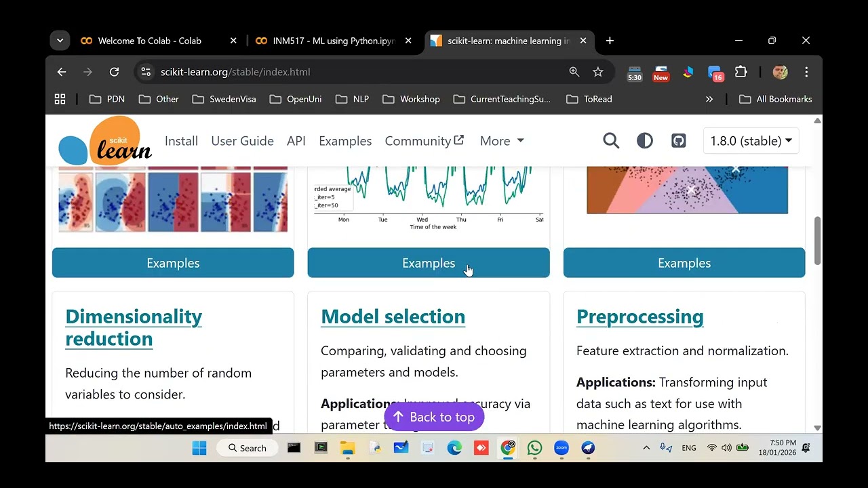The height and width of the screenshot is (488, 868).
Task: Reload the current page
Action: [x=114, y=72]
